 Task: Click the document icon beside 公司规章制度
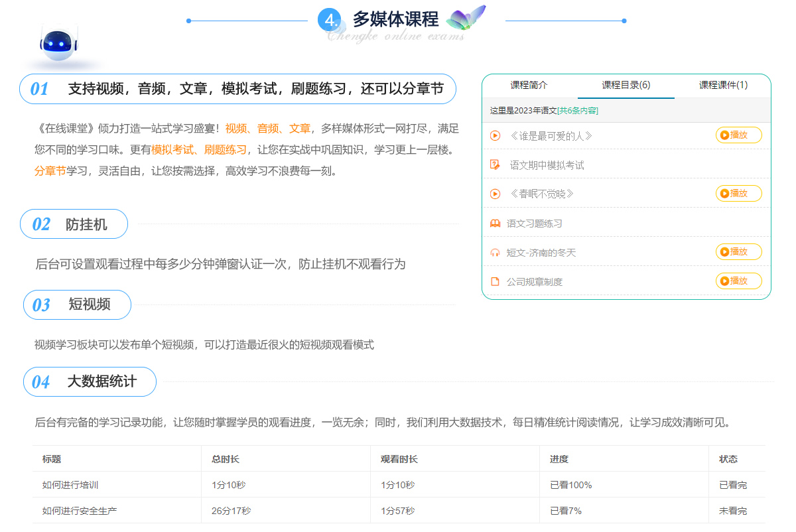tap(495, 282)
